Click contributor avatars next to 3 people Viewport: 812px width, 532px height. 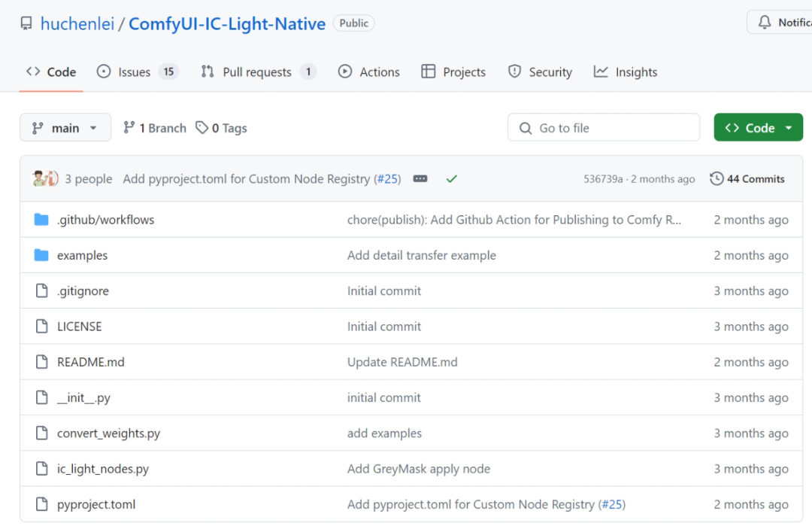pyautogui.click(x=45, y=179)
